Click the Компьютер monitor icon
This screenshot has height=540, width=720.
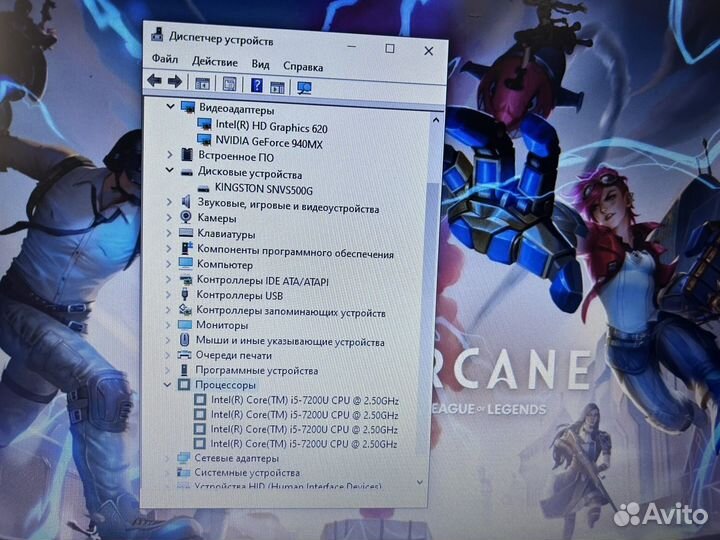(x=186, y=264)
